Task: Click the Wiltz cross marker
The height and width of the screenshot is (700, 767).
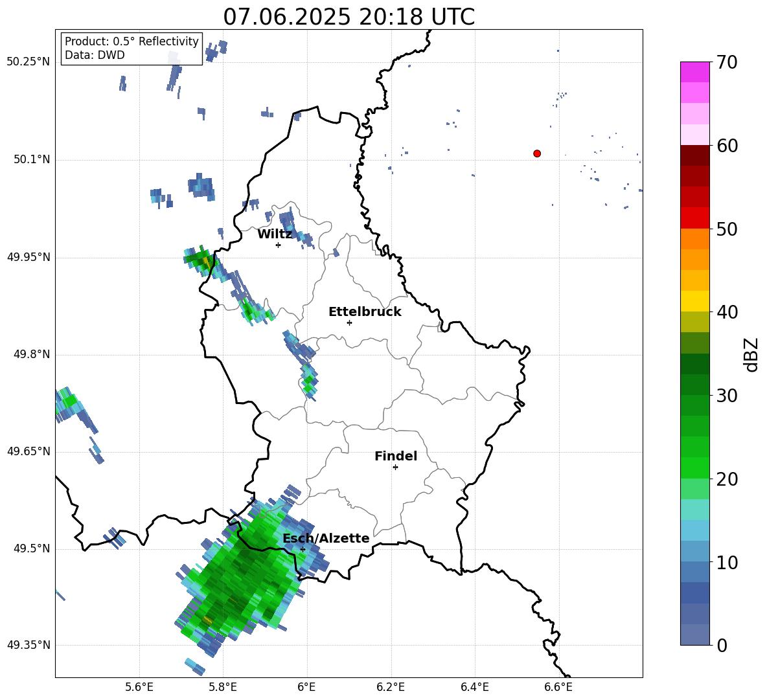Action: [279, 245]
